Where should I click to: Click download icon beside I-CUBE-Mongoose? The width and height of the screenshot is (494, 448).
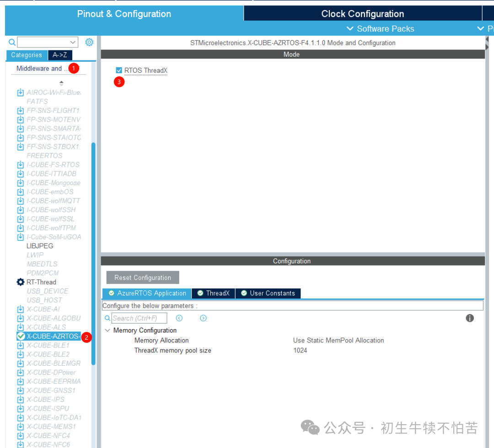[21, 183]
